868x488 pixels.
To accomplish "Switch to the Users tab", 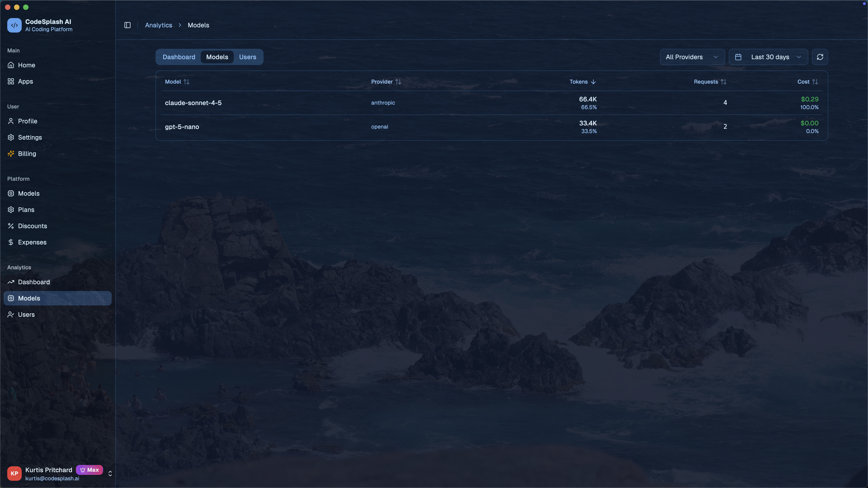I will [x=247, y=57].
